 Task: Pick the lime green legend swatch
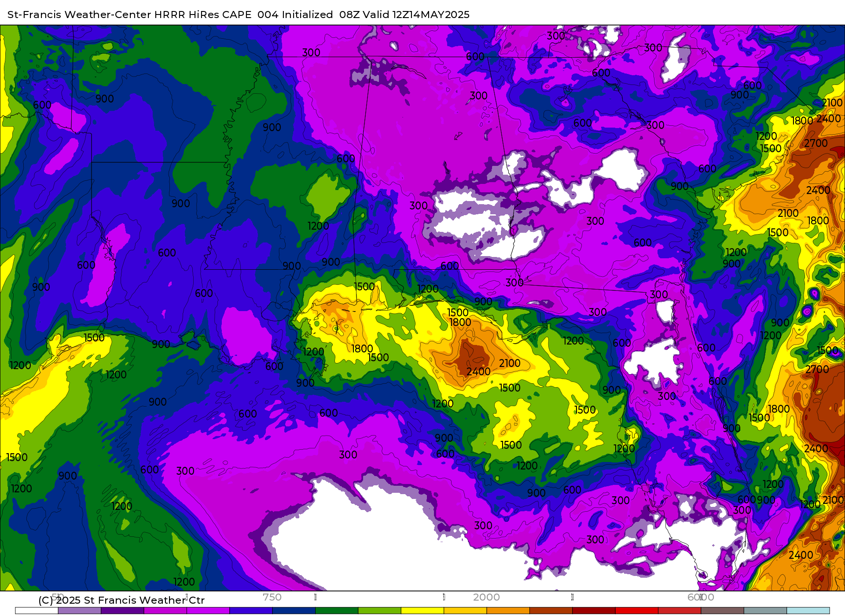click(x=379, y=611)
